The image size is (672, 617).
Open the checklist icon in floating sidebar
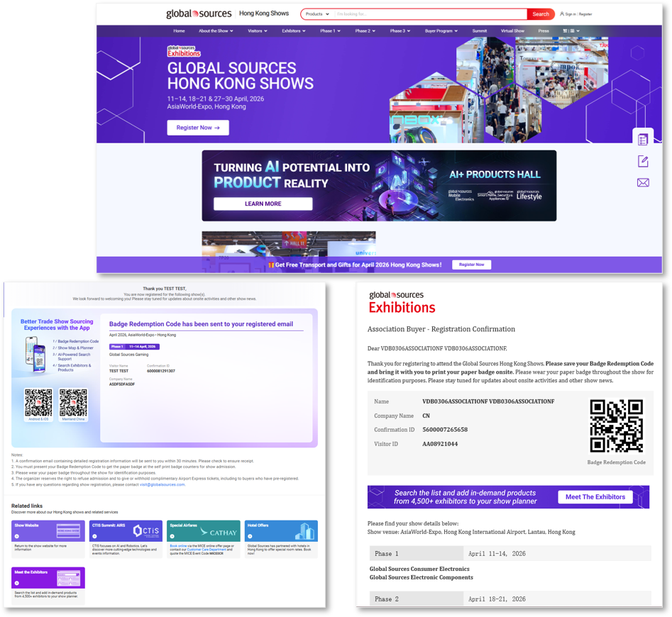pos(642,140)
